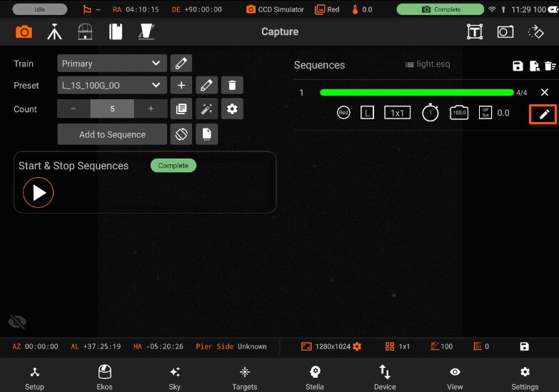Screen dimensions: 559x392
Task: Switch to the Stella tab
Action: (314, 378)
